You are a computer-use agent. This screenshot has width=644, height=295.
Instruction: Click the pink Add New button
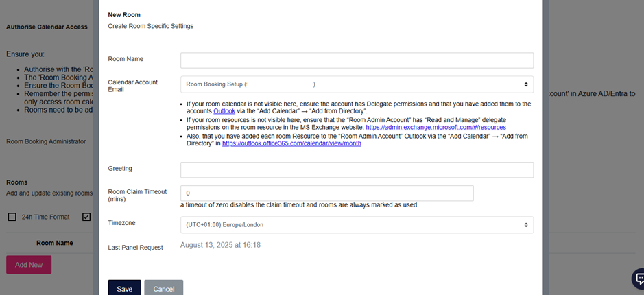click(x=29, y=265)
